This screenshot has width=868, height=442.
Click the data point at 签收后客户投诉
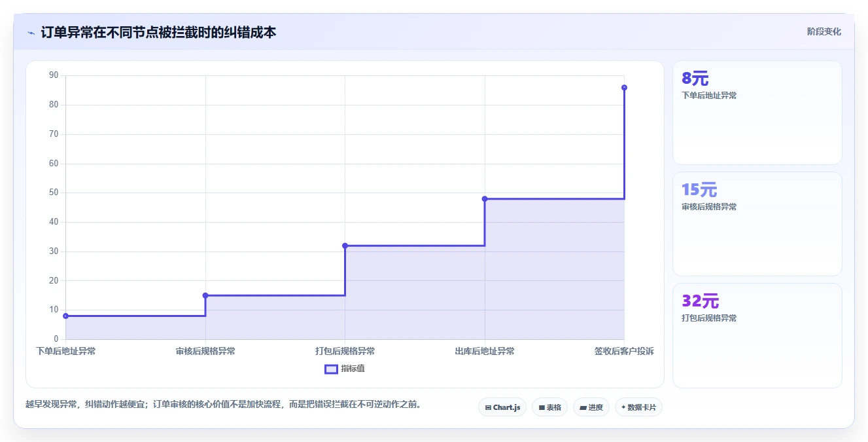[x=624, y=88]
